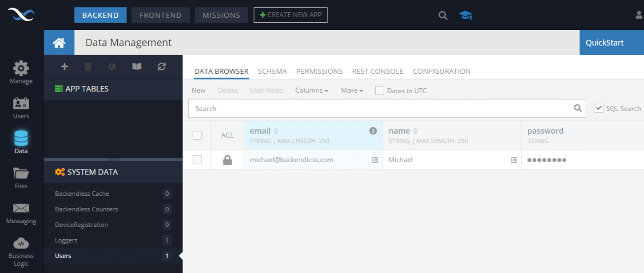644x273 pixels.
Task: Open the Messaging envelope section
Action: click(21, 214)
